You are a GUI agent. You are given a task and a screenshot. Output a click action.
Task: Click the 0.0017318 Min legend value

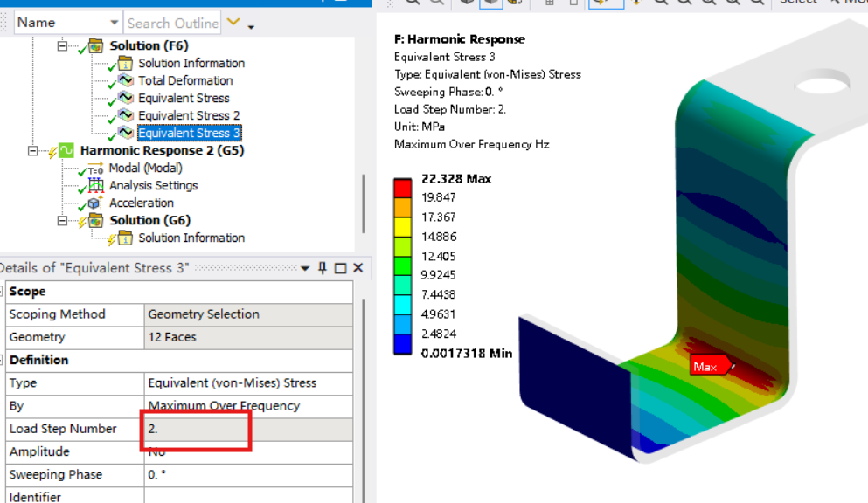467,353
